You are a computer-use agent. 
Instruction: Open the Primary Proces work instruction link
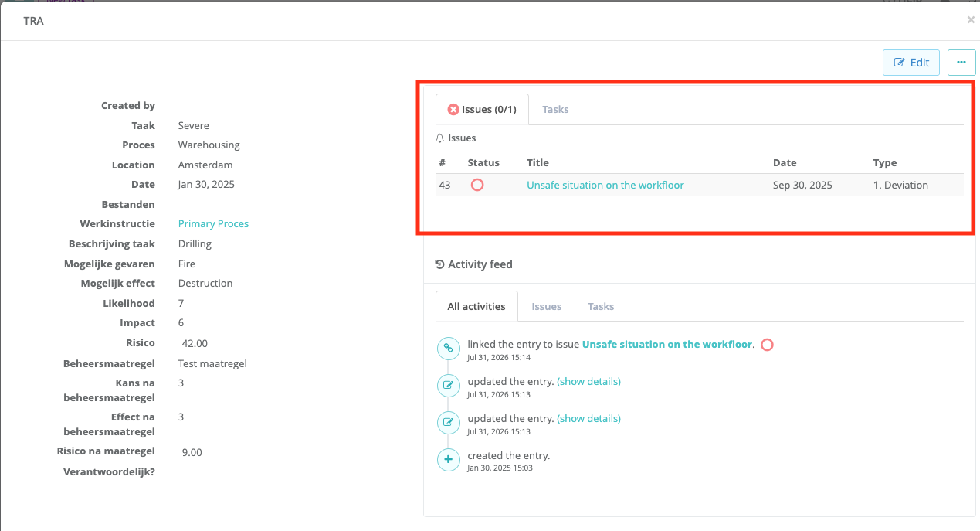click(213, 223)
